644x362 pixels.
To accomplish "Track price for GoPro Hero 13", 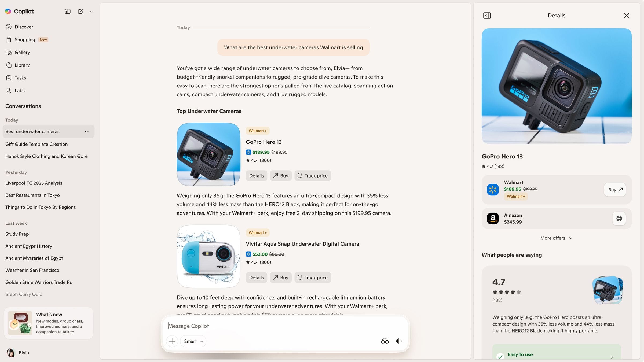I will tap(313, 176).
